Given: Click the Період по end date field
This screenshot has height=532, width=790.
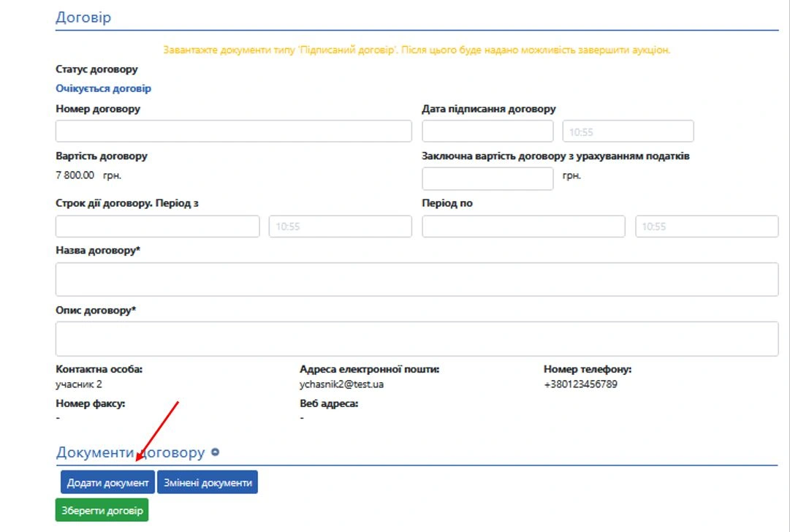Looking at the screenshot, I should click(x=523, y=227).
